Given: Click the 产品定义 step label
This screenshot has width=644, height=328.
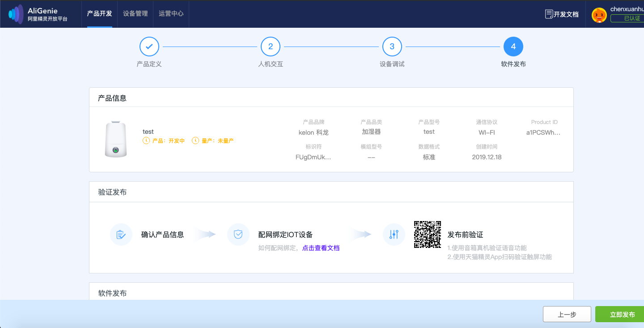Looking at the screenshot, I should point(149,64).
